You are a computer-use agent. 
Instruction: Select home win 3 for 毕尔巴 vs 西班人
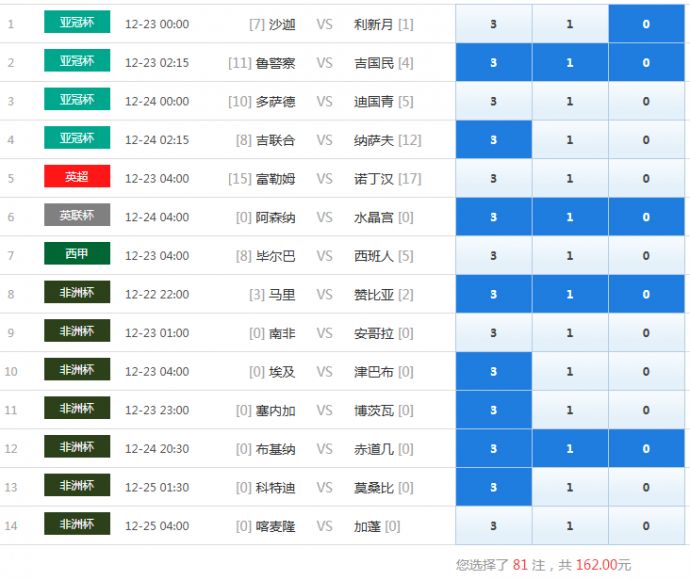pos(493,256)
